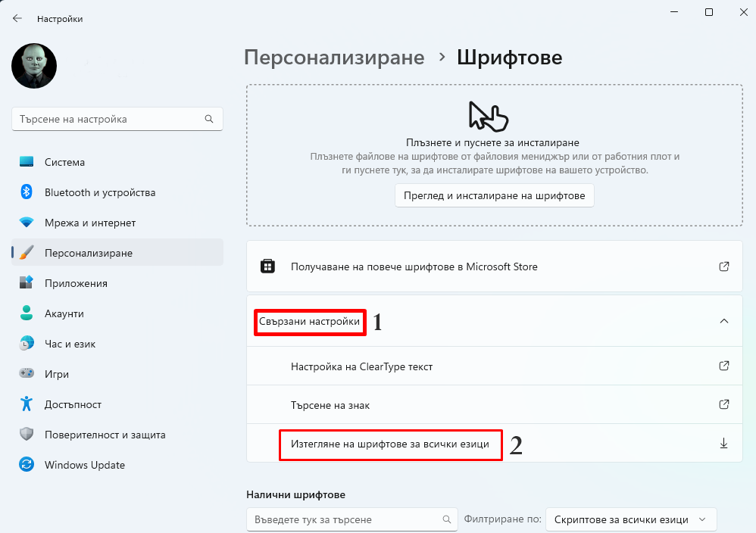This screenshot has height=533, width=756.
Task: Open Достъпност settings
Action: 117,404
